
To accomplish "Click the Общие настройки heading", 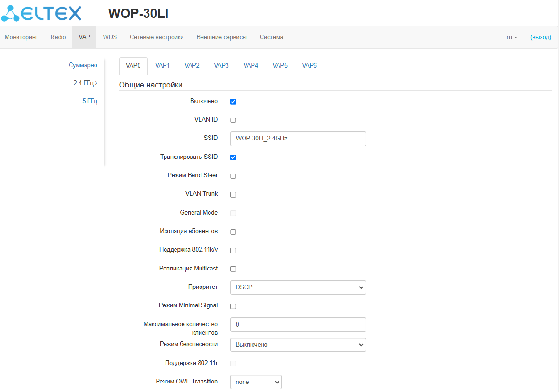I will 151,85.
